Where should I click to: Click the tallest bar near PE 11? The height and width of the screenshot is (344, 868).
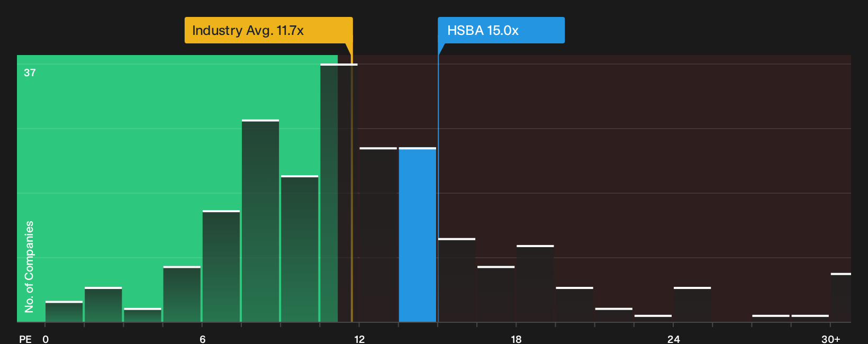(x=339, y=193)
